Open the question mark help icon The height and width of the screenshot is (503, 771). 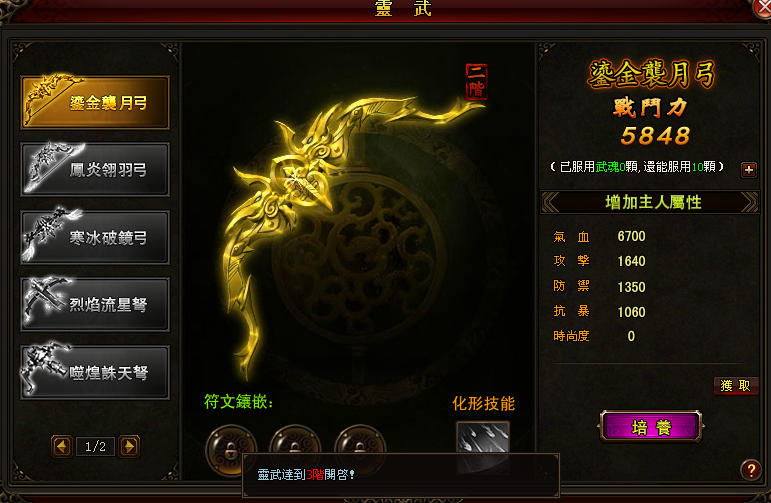pos(751,471)
